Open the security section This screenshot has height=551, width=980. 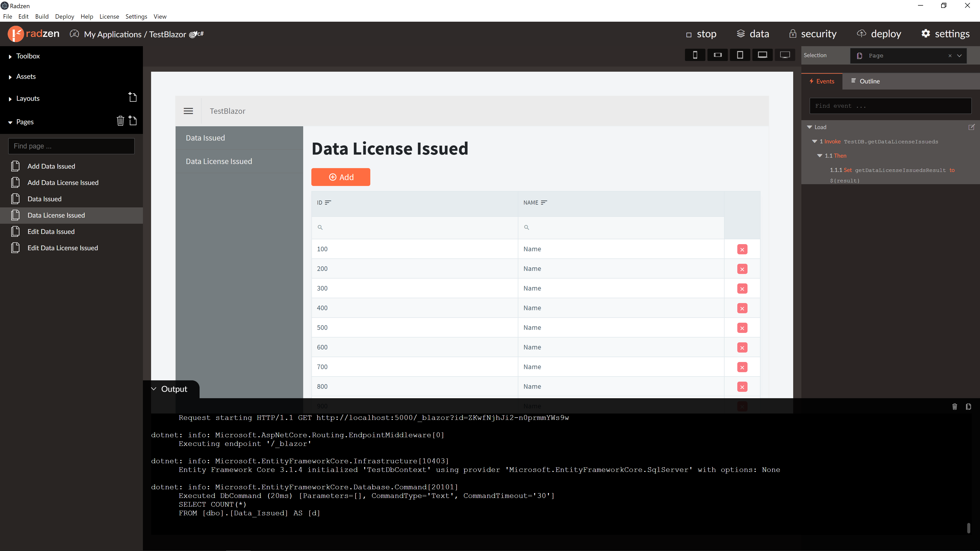click(813, 34)
